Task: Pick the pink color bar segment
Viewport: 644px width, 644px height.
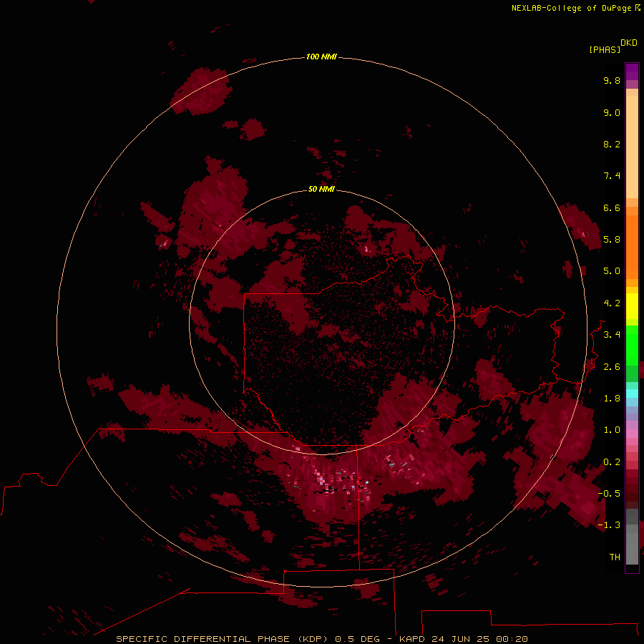Action: point(632,434)
